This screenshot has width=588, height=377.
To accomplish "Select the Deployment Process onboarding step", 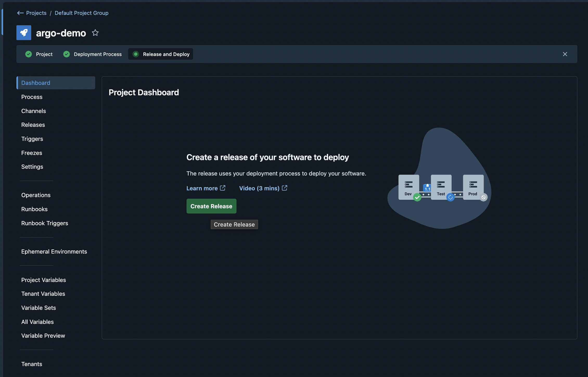I will click(x=92, y=54).
